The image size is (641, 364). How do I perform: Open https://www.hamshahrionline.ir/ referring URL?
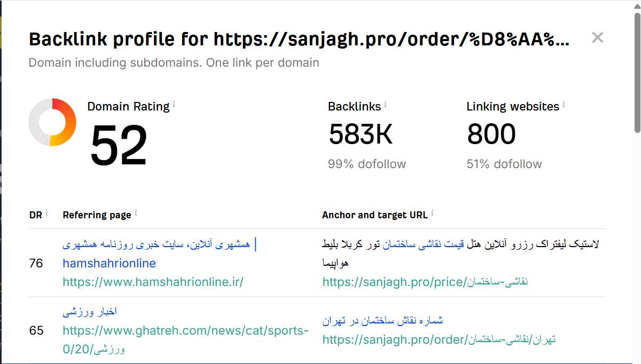153,282
